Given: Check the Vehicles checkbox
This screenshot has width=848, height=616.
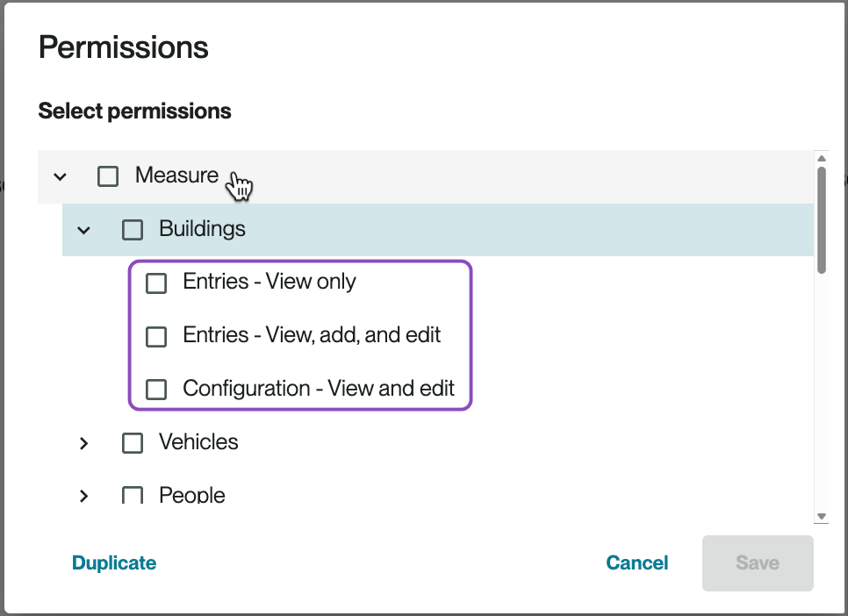Looking at the screenshot, I should pyautogui.click(x=133, y=443).
